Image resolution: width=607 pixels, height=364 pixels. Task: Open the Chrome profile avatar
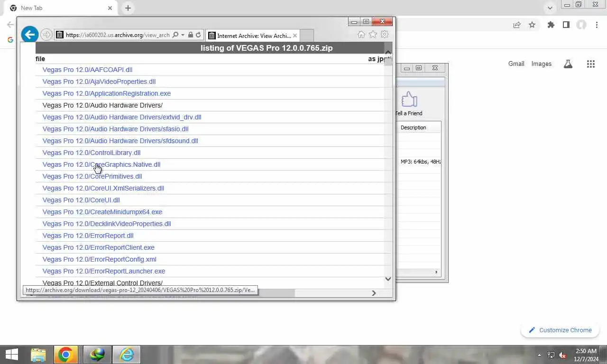pos(581,25)
